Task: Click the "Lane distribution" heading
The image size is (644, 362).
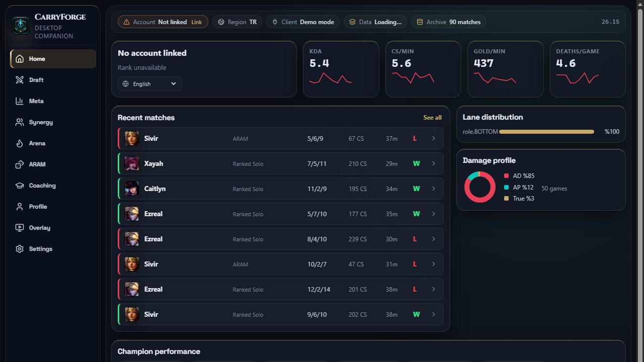Action: 493,117
